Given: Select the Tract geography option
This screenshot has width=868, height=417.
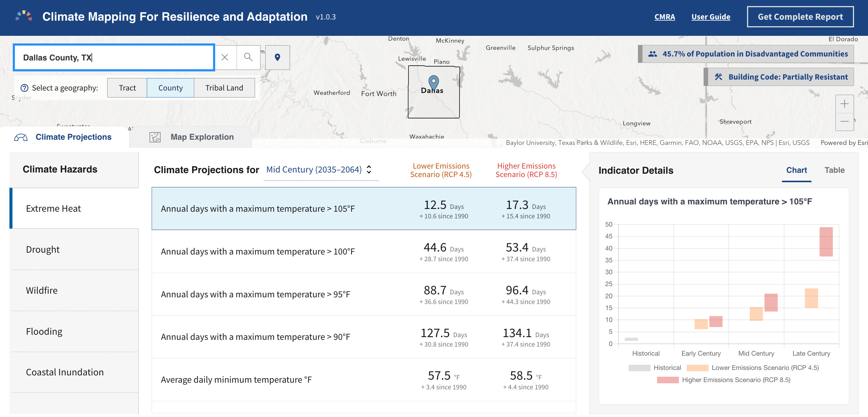Looking at the screenshot, I should pyautogui.click(x=127, y=88).
